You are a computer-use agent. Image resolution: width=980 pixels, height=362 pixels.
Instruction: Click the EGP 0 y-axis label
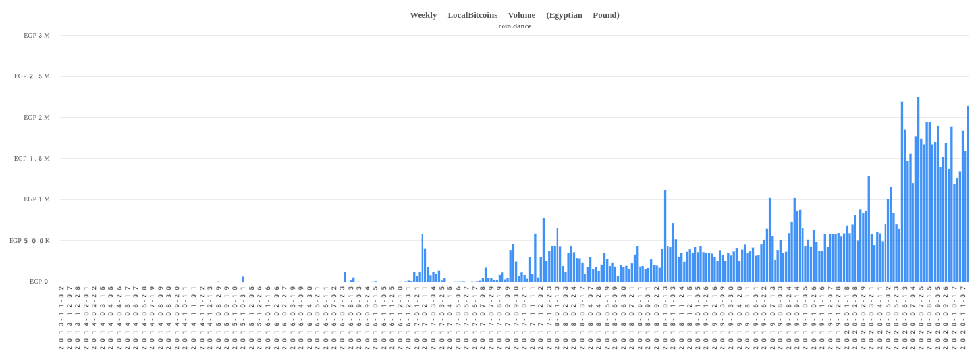coord(39,282)
